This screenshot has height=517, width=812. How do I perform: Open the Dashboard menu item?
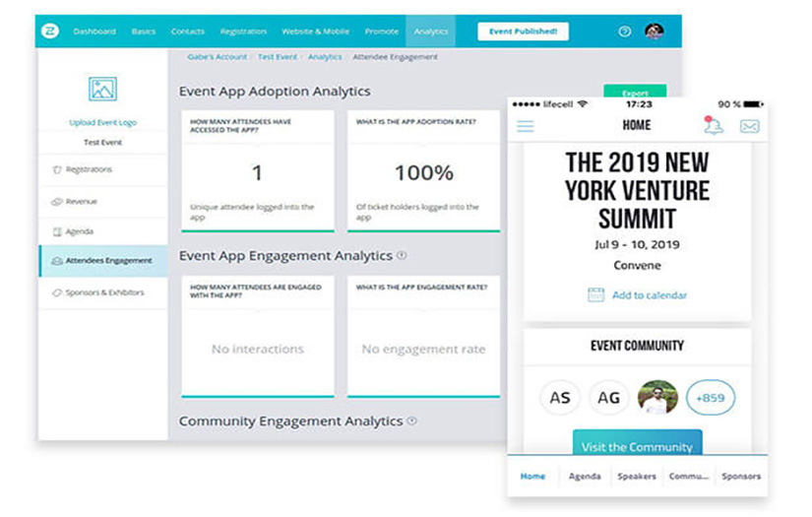pyautogui.click(x=94, y=32)
